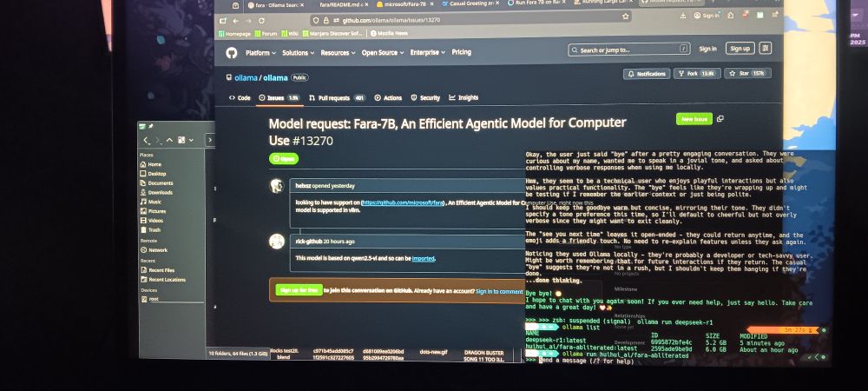Close the 'fara - Ollama Search' tab
Image resolution: width=868 pixels, height=391 pixels.
tap(302, 4)
